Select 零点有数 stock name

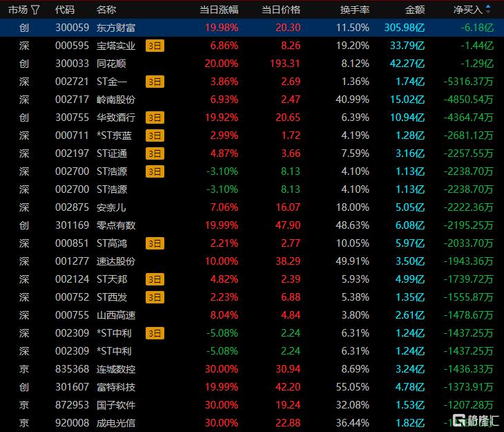coord(116,225)
